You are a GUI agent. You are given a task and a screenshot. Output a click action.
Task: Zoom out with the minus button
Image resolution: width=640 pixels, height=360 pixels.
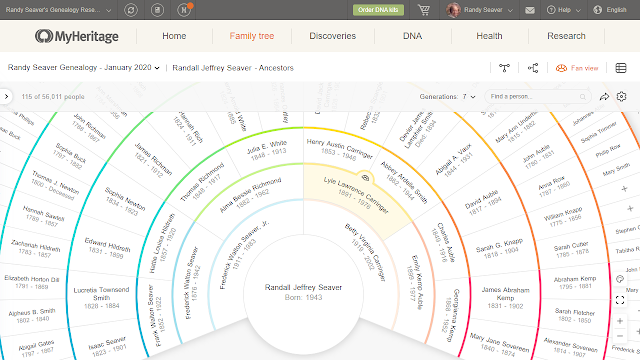pos(620,336)
